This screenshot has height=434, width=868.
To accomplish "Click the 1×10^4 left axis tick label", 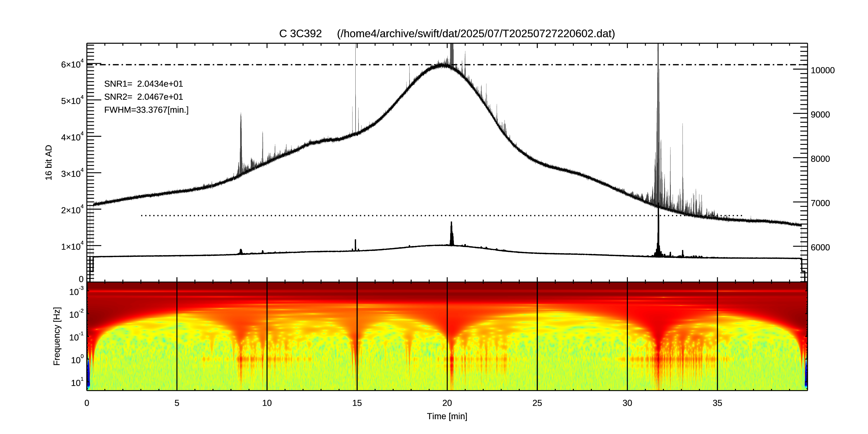I will (72, 246).
